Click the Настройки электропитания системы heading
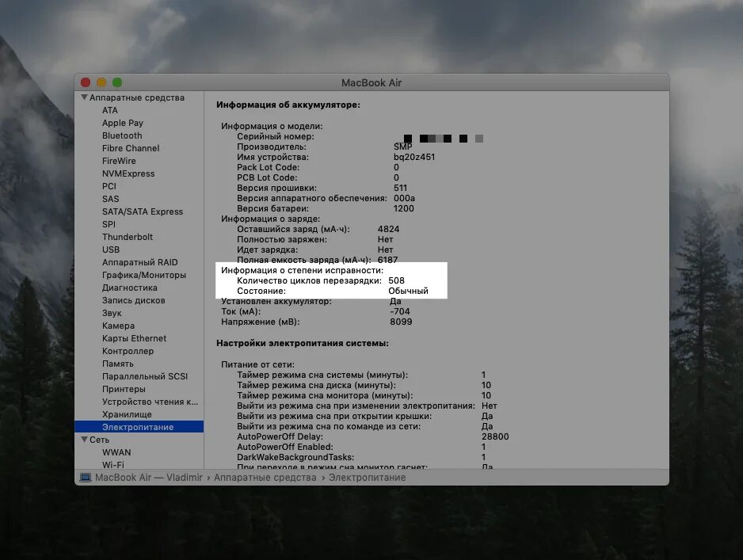 (303, 343)
